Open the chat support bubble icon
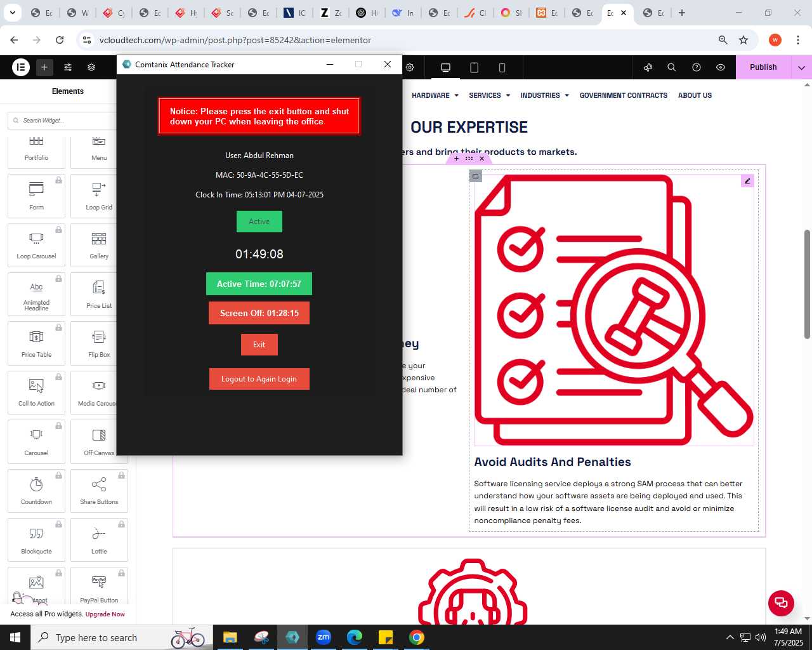The image size is (812, 650). tap(781, 603)
